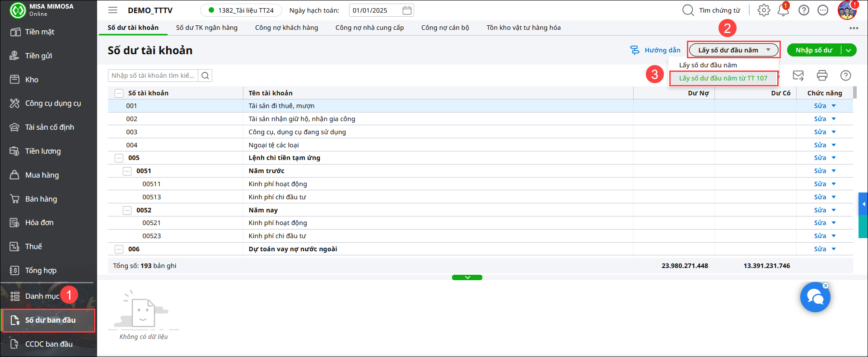The width and height of the screenshot is (868, 357).
Task: Open the settings gear icon
Action: [x=764, y=10]
